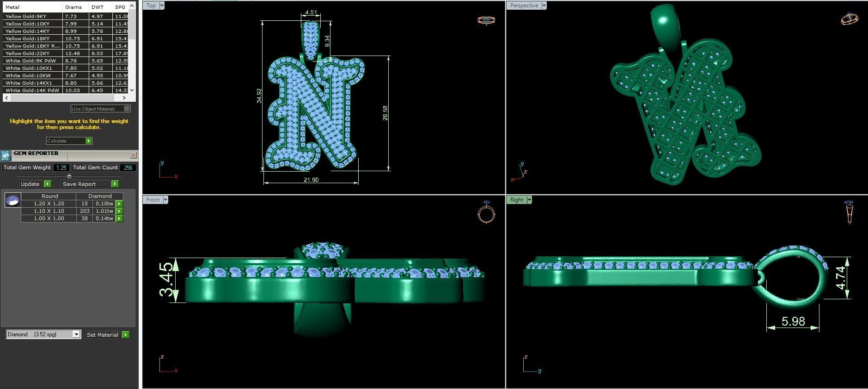The image size is (868, 389).
Task: Click the Front viewport title label
Action: pos(153,200)
